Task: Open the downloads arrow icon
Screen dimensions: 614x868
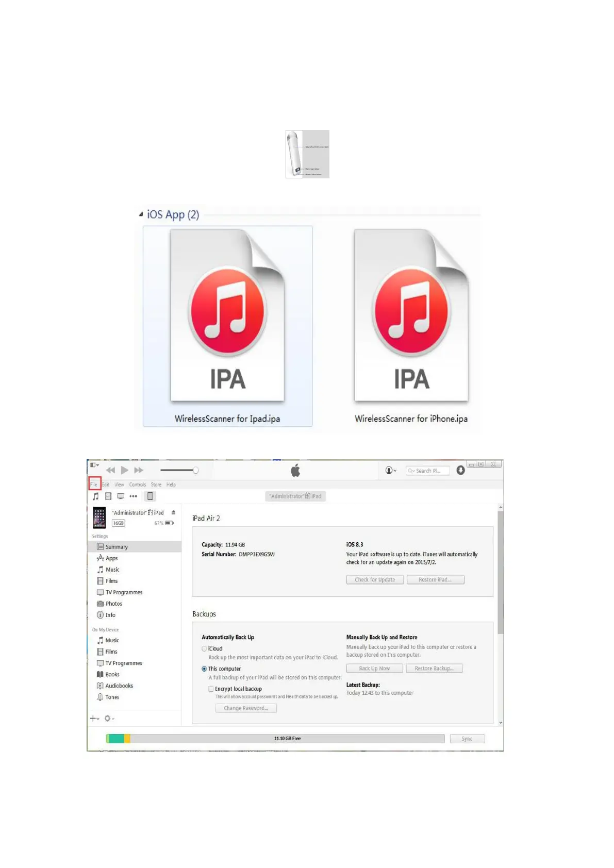Action: tap(461, 470)
